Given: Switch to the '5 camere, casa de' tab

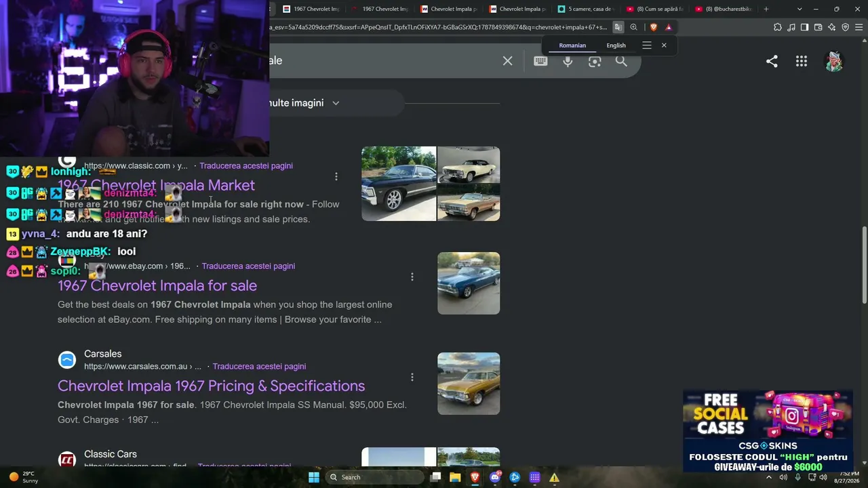Looking at the screenshot, I should click(x=585, y=9).
